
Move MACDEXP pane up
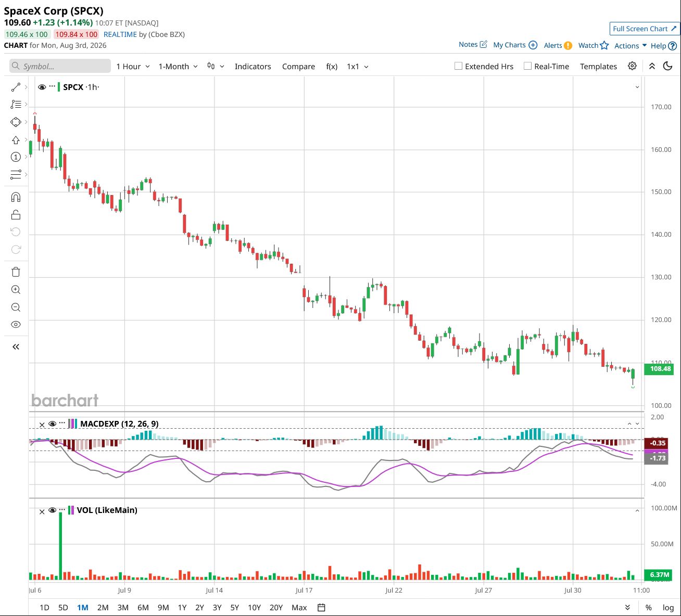point(629,424)
